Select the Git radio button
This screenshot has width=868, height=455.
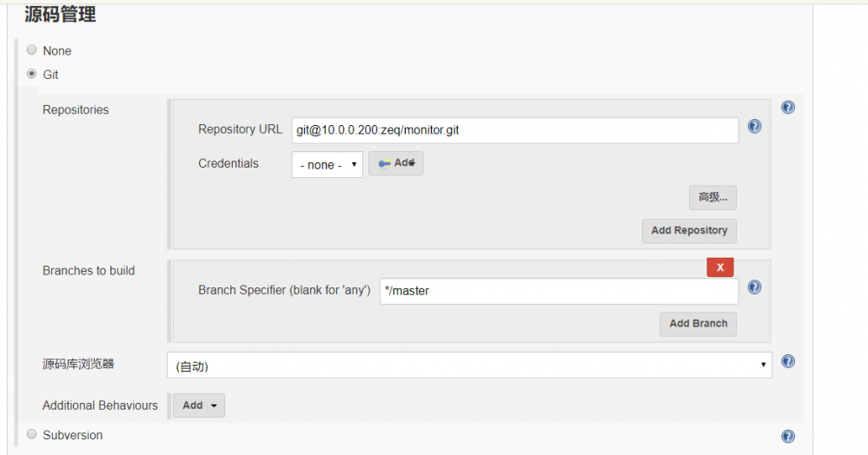[32, 75]
